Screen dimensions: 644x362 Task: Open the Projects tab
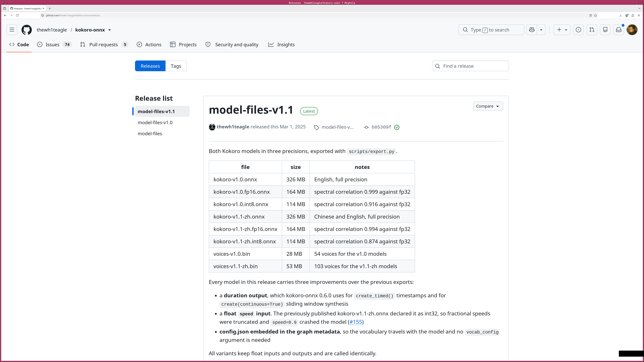pyautogui.click(x=183, y=44)
